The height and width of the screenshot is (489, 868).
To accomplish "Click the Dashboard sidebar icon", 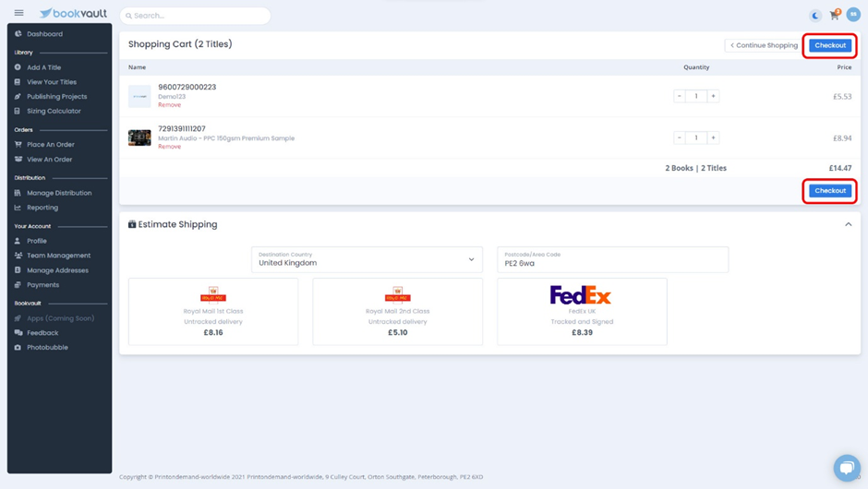I will pos(18,34).
